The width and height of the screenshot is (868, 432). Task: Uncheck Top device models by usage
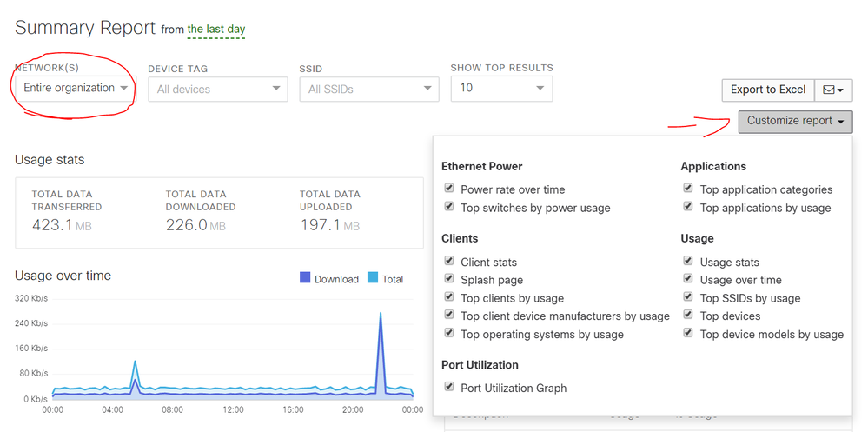tap(688, 333)
